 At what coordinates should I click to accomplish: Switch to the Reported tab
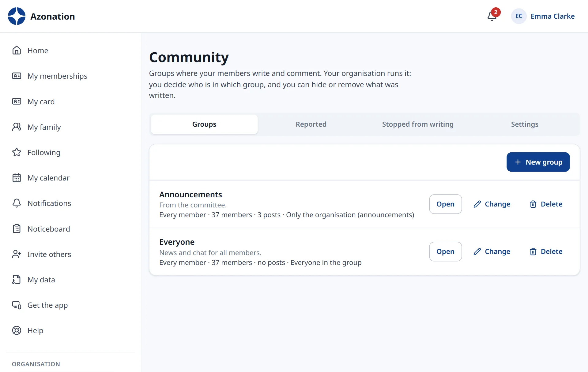311,124
